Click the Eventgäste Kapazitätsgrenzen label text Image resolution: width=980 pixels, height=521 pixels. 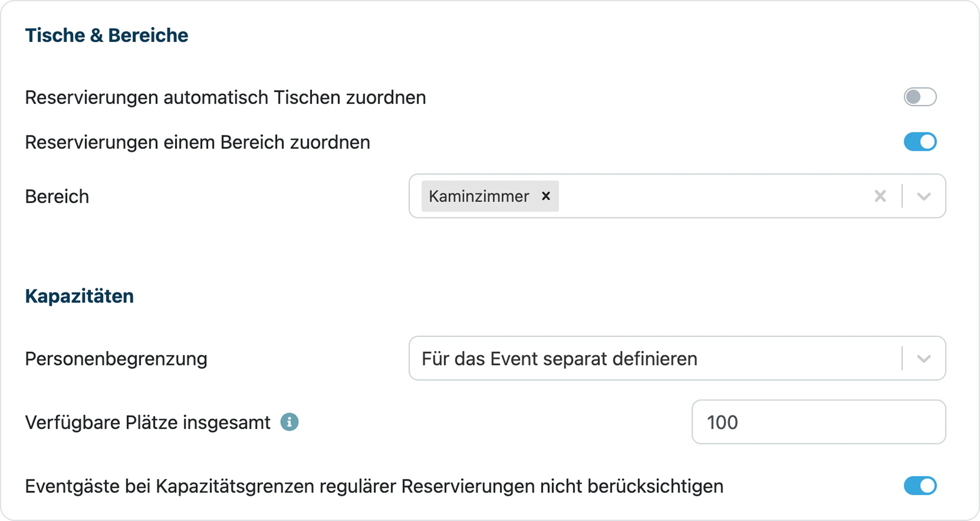[374, 486]
